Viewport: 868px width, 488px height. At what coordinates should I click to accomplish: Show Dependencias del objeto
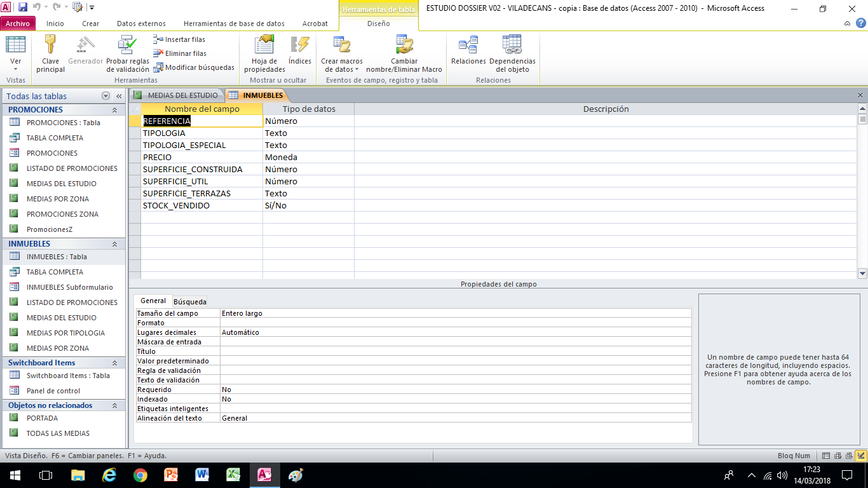pos(512,54)
